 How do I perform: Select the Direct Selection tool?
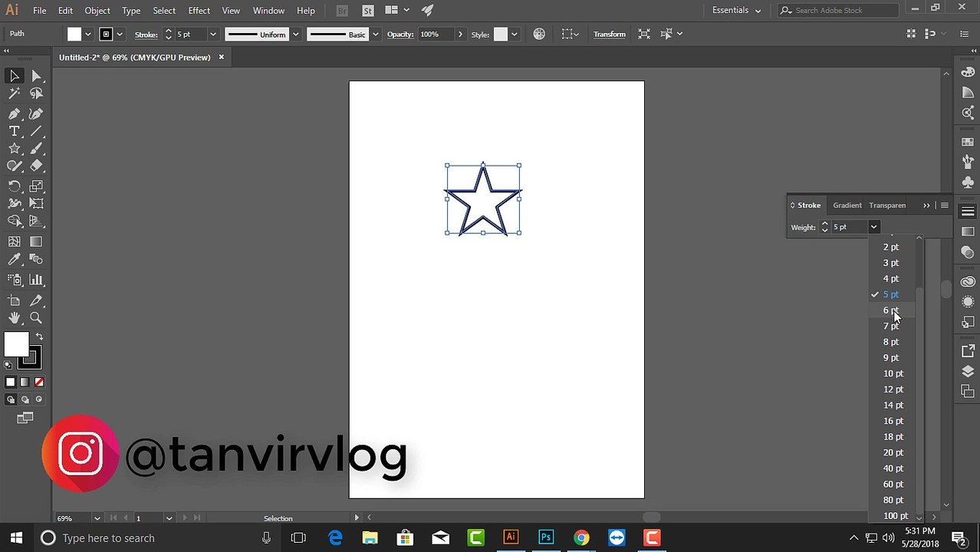pos(36,76)
